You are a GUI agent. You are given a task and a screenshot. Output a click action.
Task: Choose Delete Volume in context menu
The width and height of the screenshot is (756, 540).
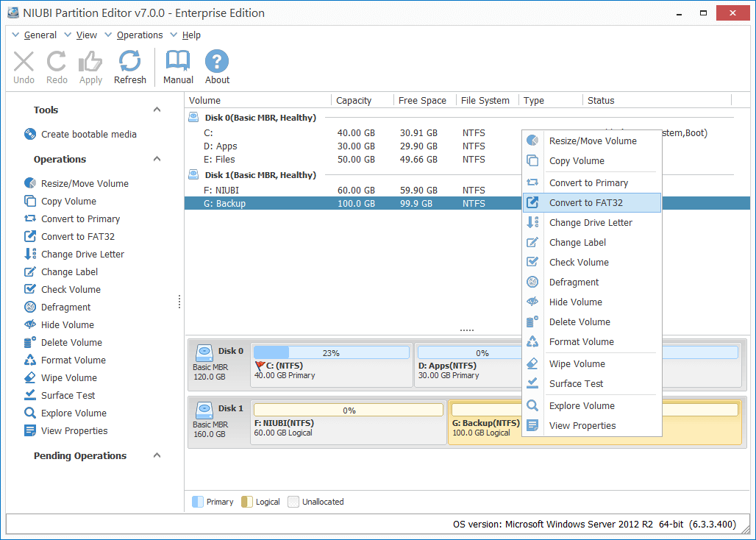click(x=592, y=321)
